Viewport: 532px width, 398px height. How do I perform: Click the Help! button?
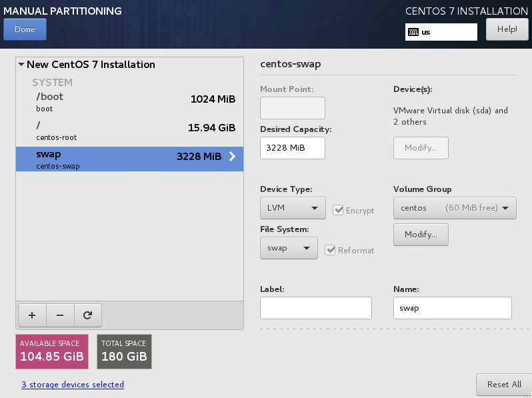(x=507, y=29)
